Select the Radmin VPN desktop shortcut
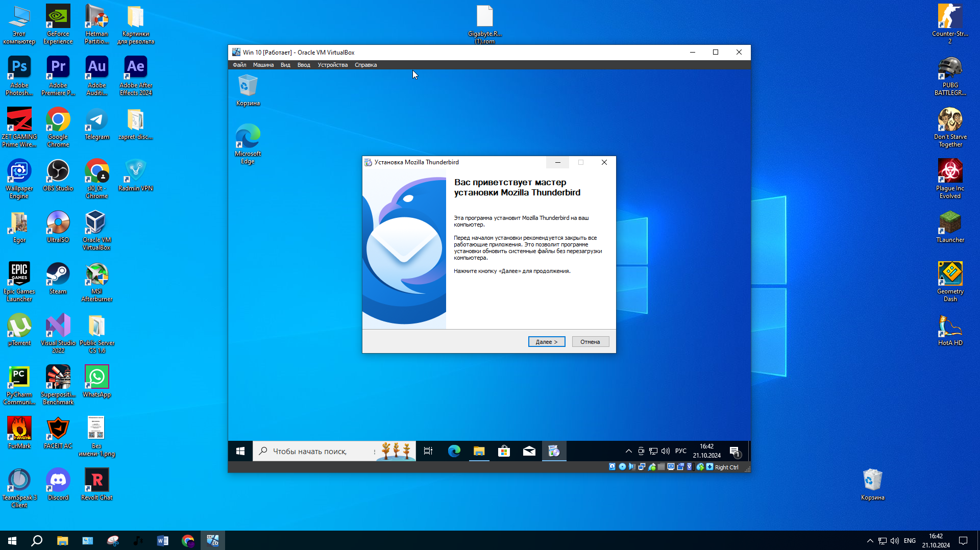This screenshot has width=980, height=550. coord(136,175)
